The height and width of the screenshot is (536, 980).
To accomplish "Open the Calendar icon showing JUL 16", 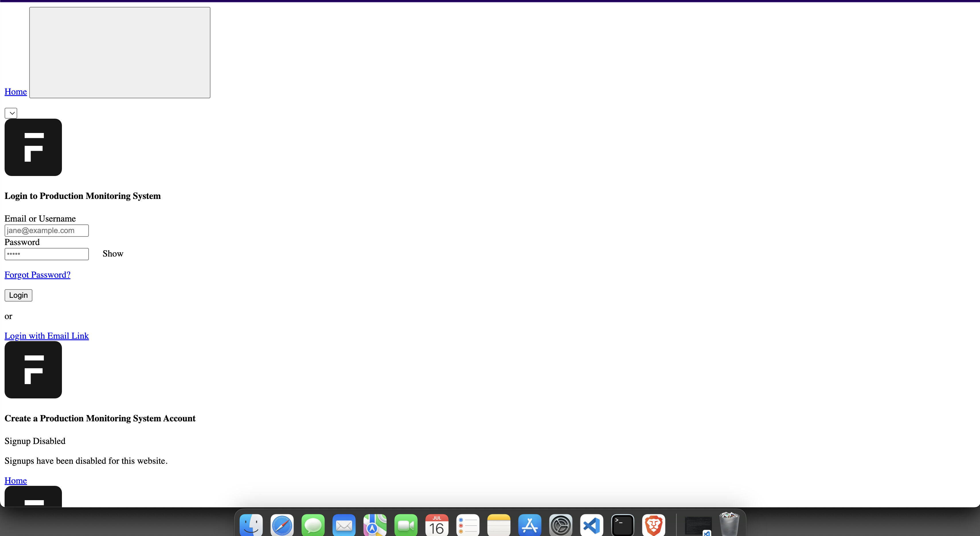I will pyautogui.click(x=437, y=525).
